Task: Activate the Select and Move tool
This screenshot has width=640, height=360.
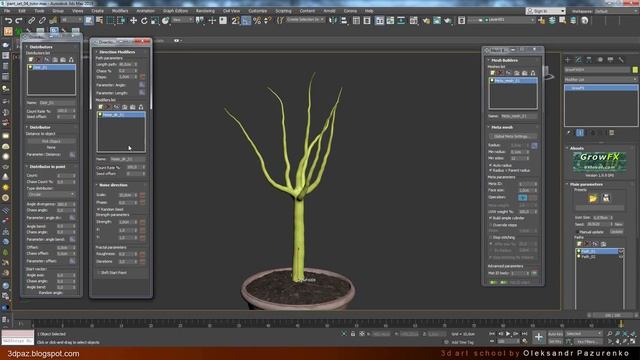Action: pyautogui.click(x=133, y=20)
